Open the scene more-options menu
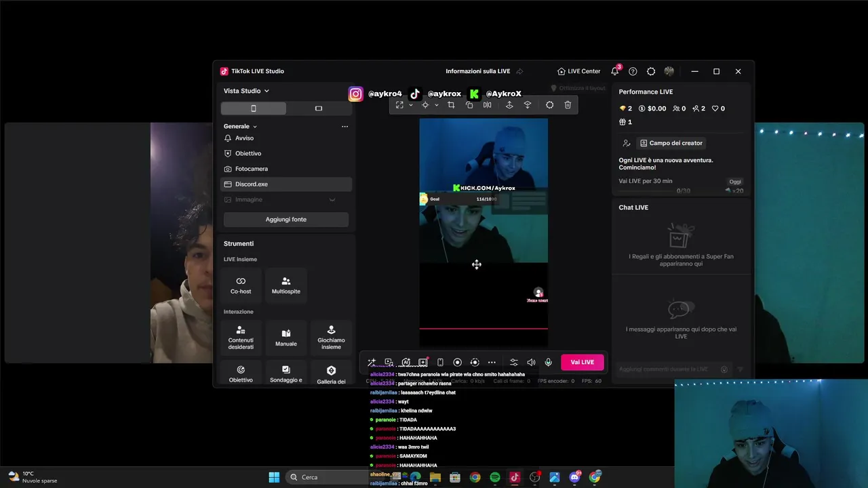Screen dimensions: 868x488 coord(344,126)
